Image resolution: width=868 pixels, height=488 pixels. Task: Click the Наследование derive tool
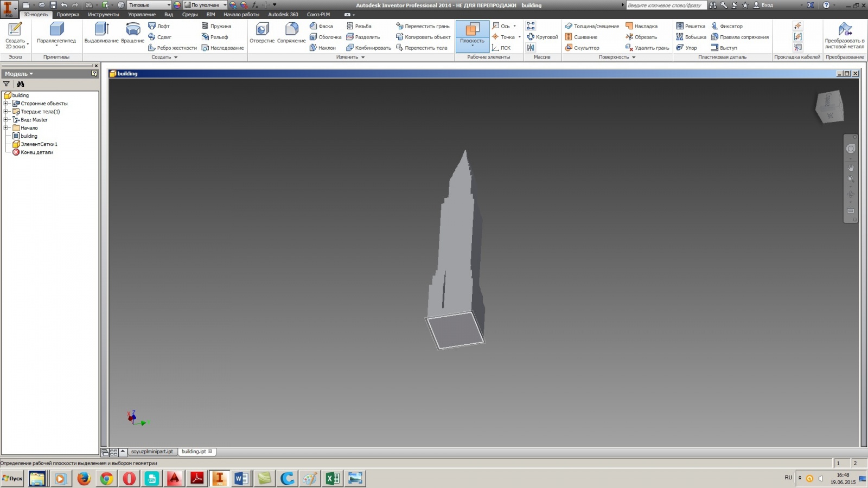pos(222,48)
